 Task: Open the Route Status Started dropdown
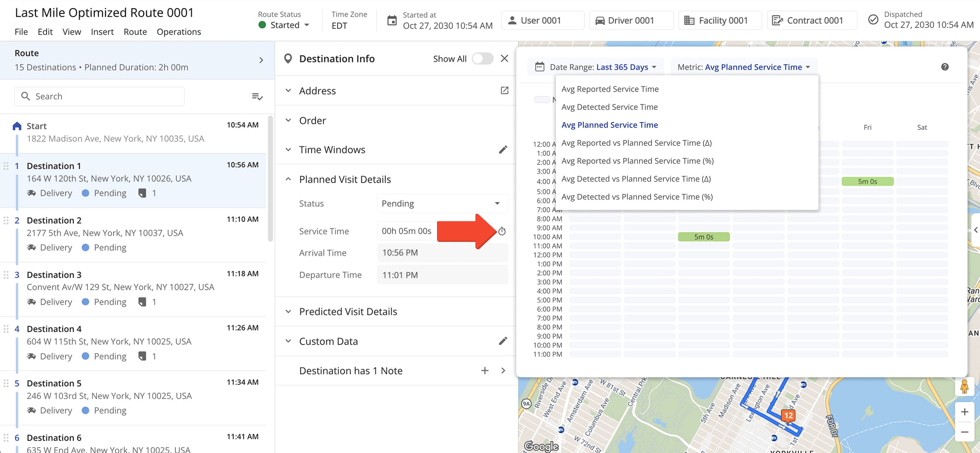pyautogui.click(x=285, y=25)
